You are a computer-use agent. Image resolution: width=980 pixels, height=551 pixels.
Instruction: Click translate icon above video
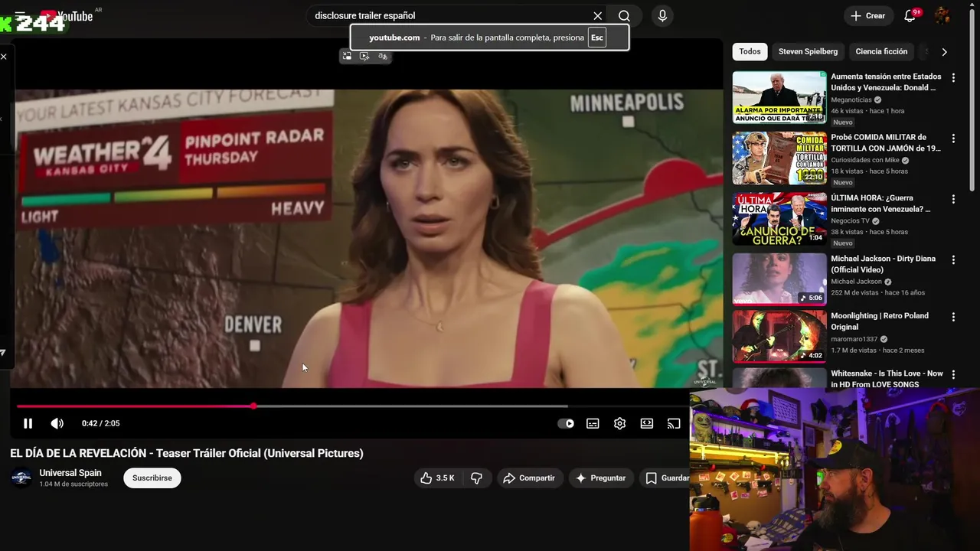tap(383, 56)
